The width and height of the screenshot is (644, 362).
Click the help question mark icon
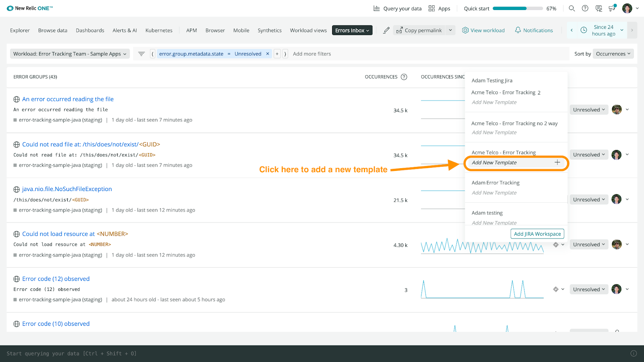585,8
